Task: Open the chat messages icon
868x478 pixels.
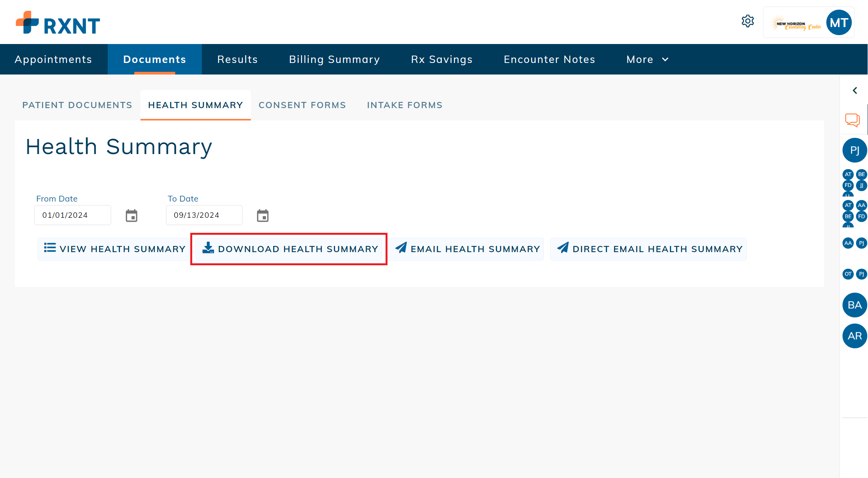Action: coord(852,120)
